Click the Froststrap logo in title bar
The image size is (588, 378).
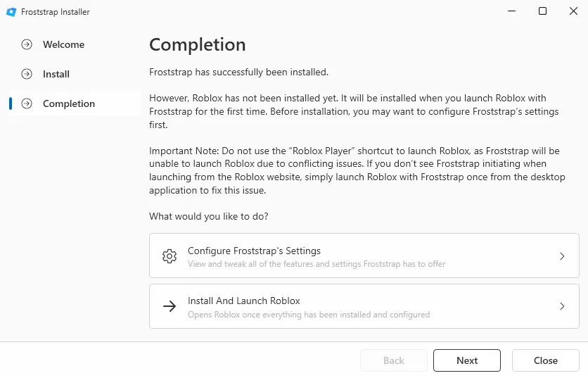click(x=11, y=12)
